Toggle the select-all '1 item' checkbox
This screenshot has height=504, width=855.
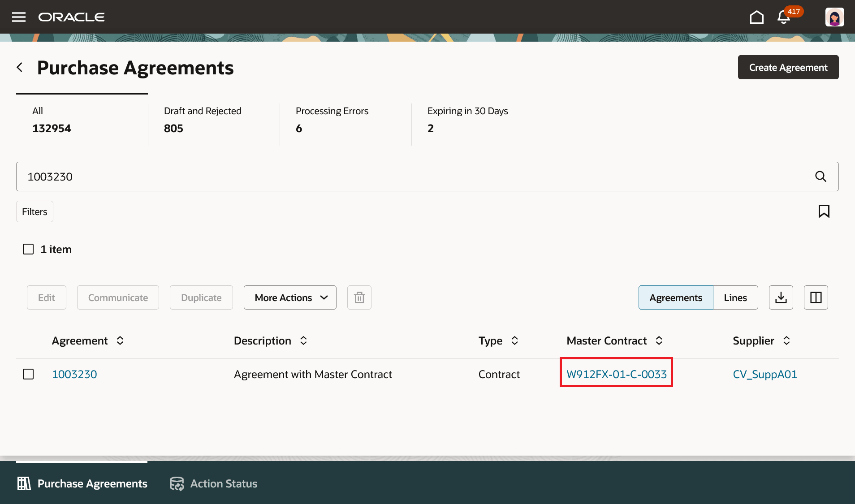tap(28, 249)
